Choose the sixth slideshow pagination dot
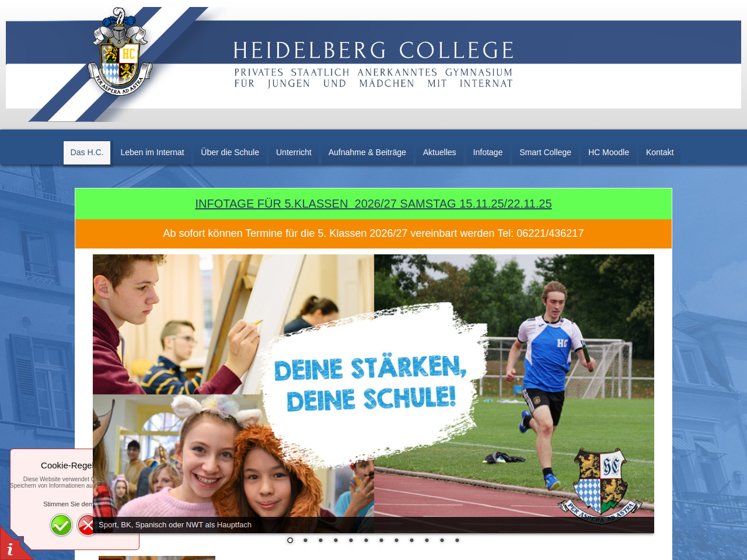 pos(366,540)
